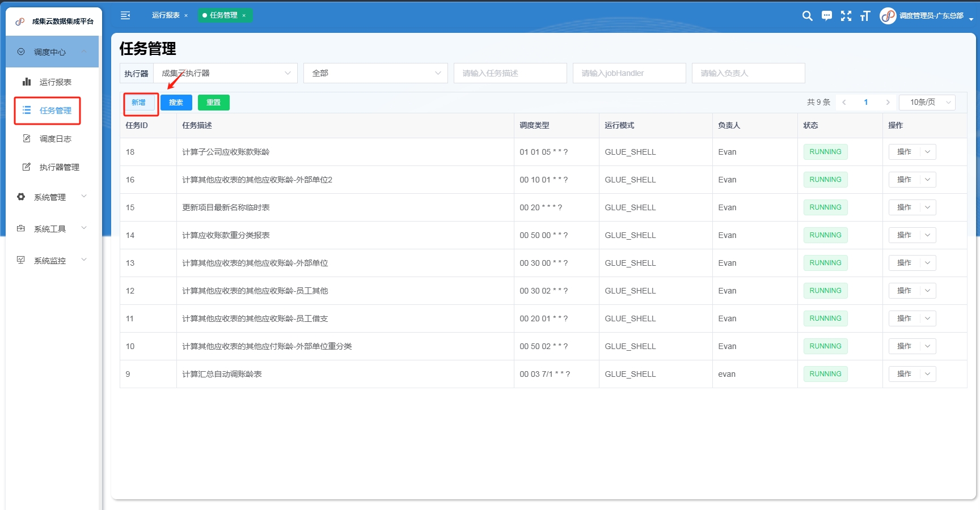Expand the 系统管理 sidebar menu
The width and height of the screenshot is (980, 510).
[51, 197]
